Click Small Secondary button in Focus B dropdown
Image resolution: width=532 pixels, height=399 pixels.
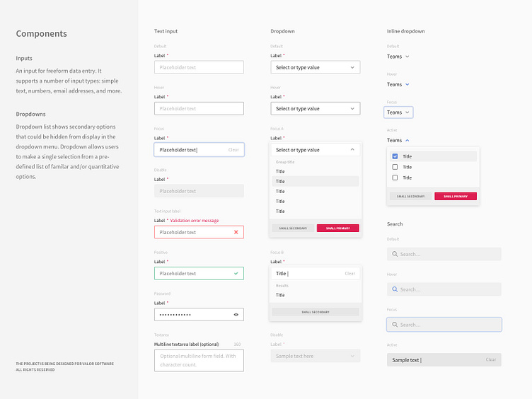tap(316, 312)
